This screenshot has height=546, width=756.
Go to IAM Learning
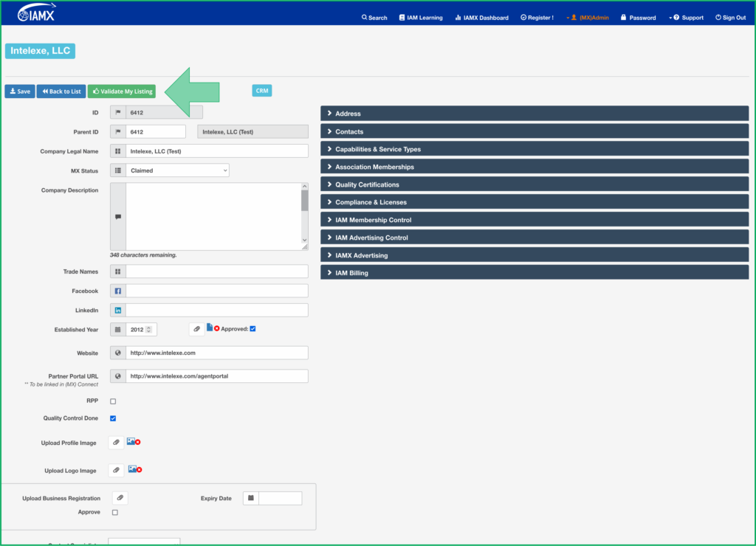pyautogui.click(x=420, y=18)
